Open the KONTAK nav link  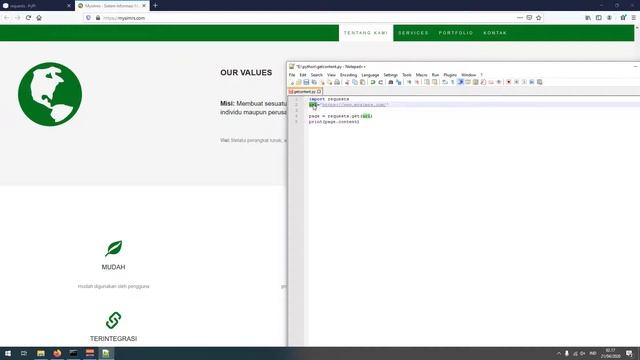click(495, 33)
